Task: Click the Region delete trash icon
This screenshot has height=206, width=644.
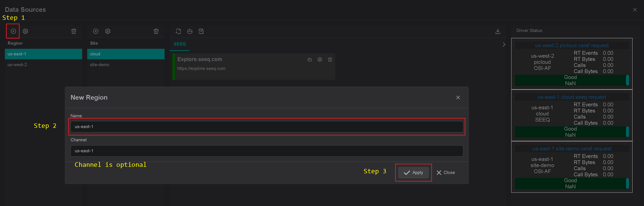Action: click(x=74, y=31)
